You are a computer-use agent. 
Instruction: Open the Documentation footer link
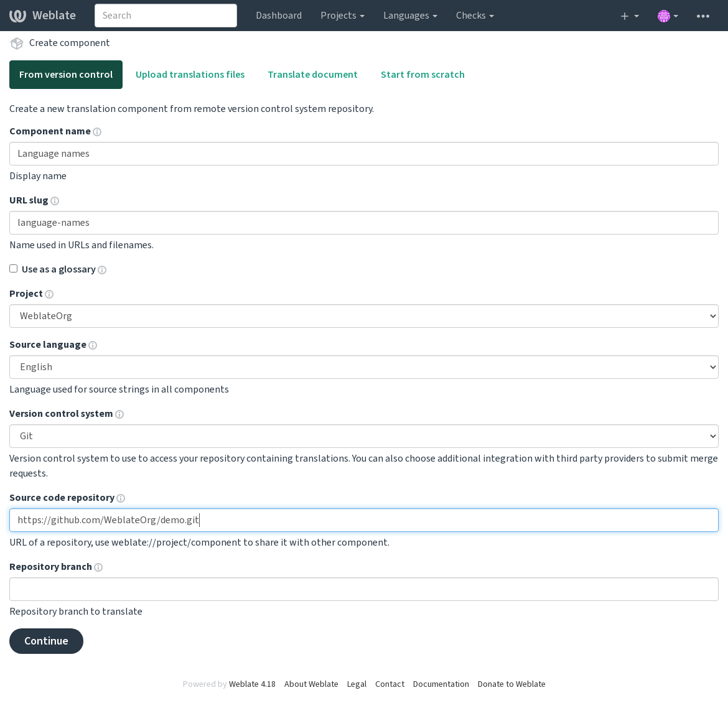441,684
